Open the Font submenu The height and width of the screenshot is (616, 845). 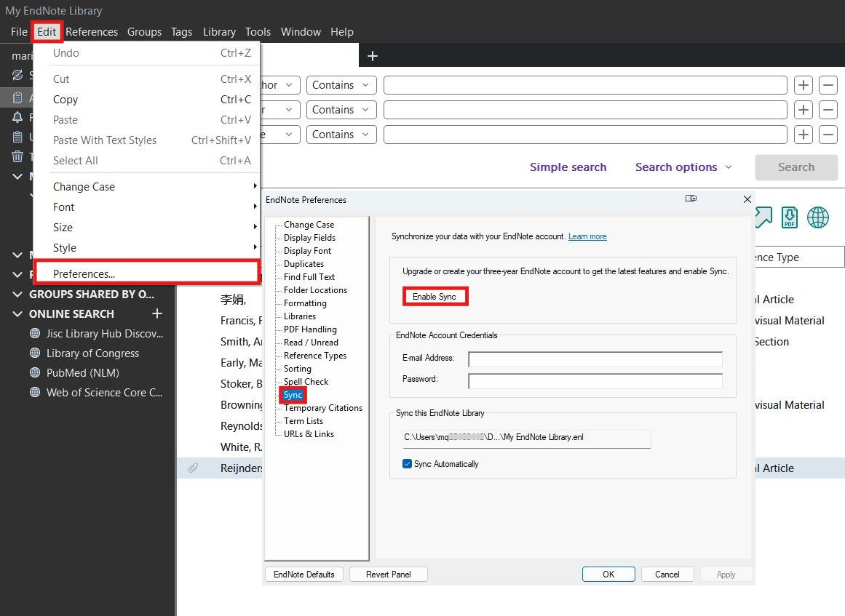coord(147,207)
